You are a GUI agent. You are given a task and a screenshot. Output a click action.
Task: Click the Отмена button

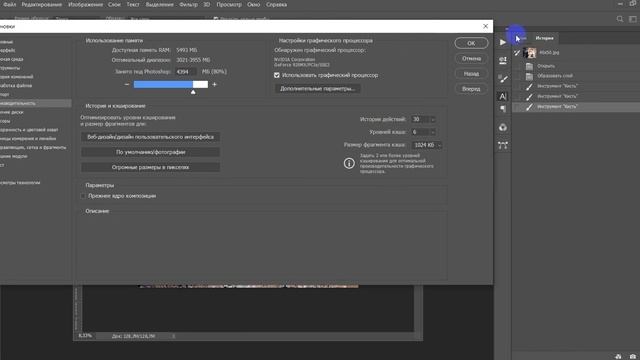click(x=471, y=58)
